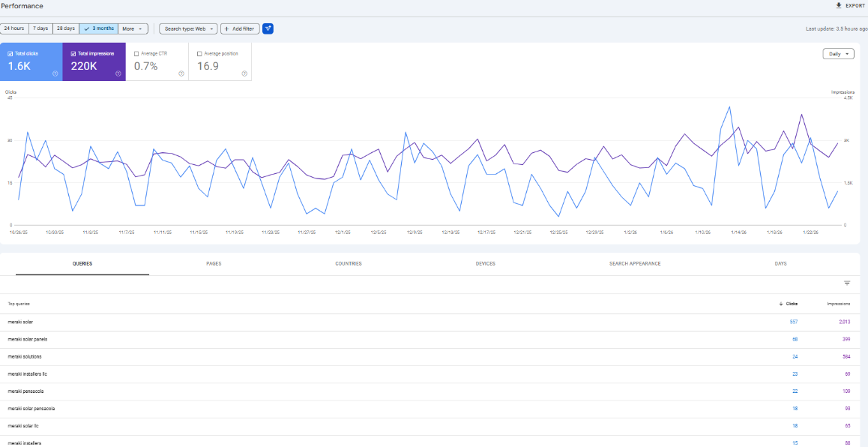Toggle the Total clicks checkbox
The height and width of the screenshot is (447, 868).
[10, 54]
